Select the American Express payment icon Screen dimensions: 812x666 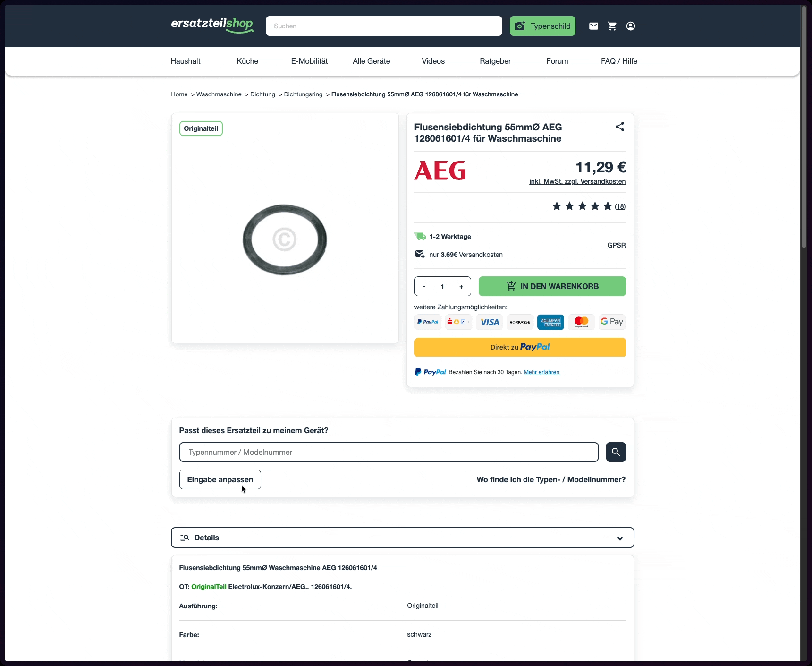pos(550,322)
